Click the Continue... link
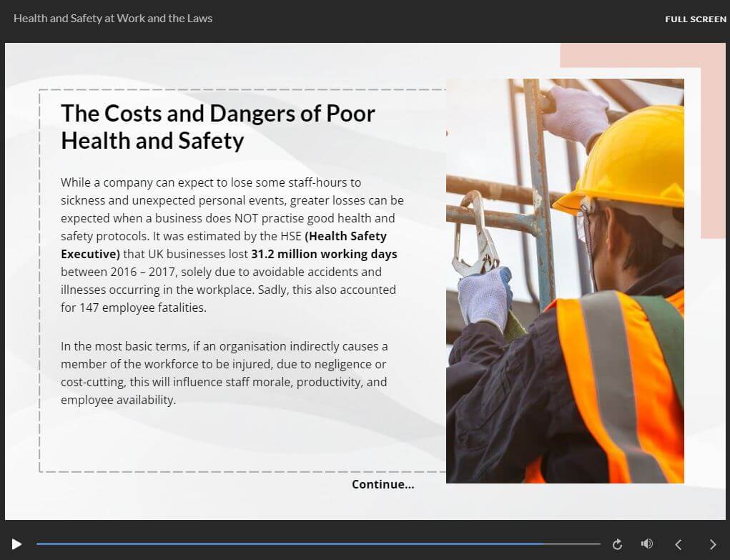 click(383, 484)
